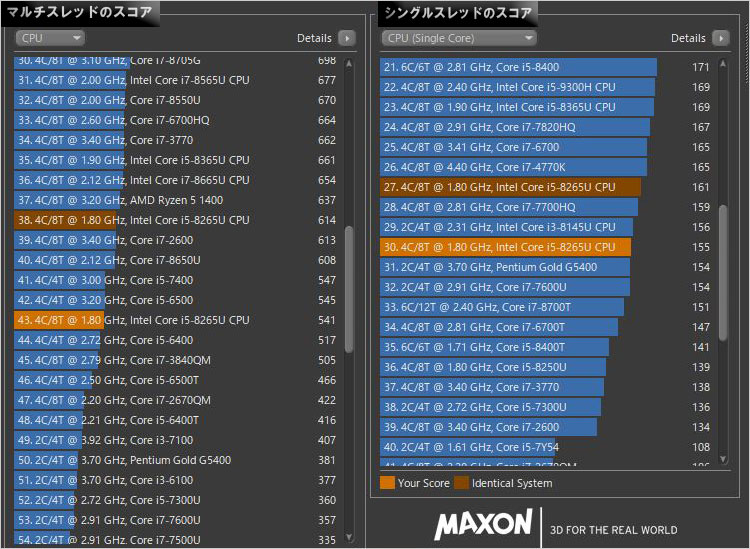This screenshot has width=750, height=549.
Task: Select row 45 Core i7-3840QM
Action: point(175,360)
